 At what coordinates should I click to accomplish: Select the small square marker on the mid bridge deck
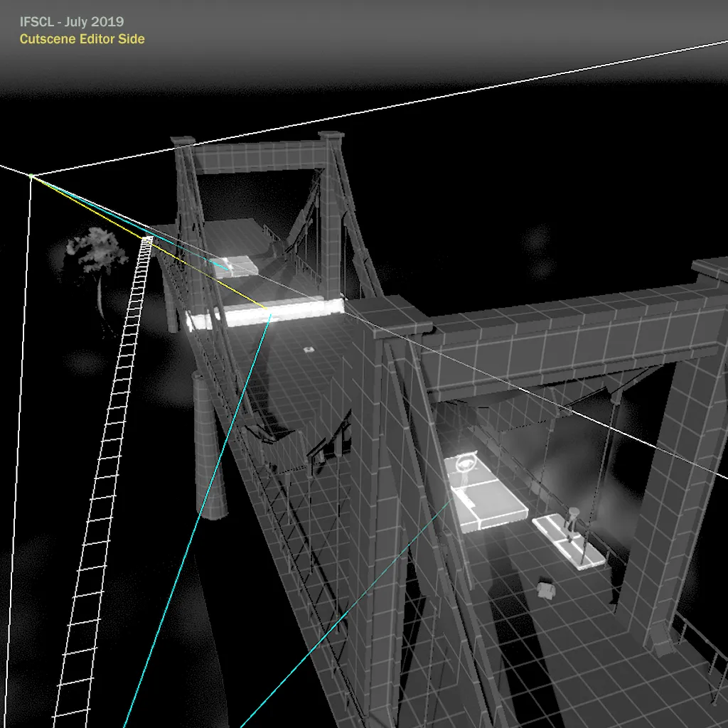(x=309, y=350)
